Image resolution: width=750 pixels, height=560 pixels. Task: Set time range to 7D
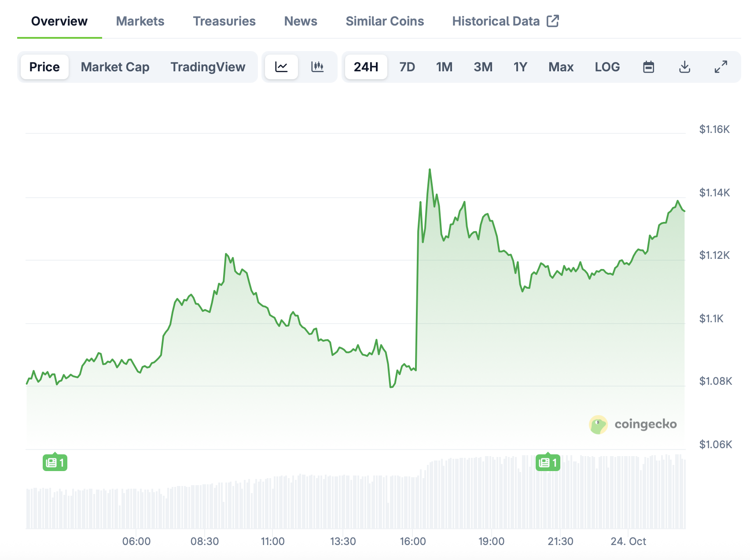point(407,67)
